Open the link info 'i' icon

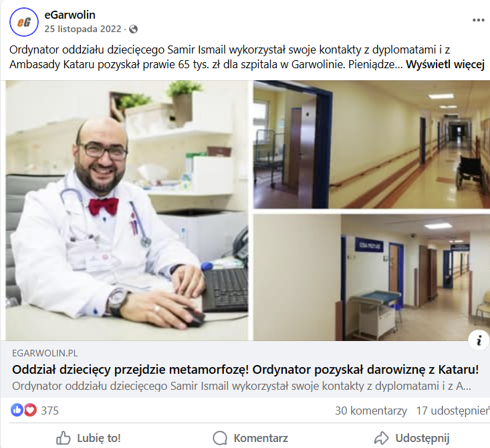[479, 340]
